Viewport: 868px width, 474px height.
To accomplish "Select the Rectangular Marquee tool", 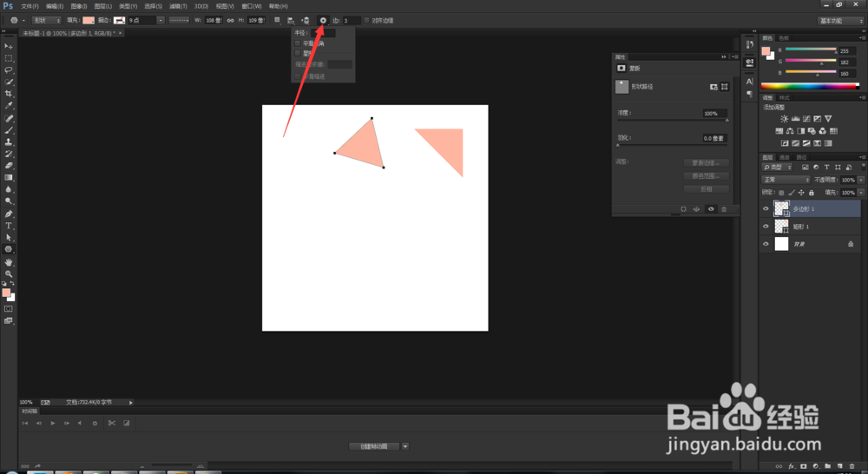I will [9, 58].
